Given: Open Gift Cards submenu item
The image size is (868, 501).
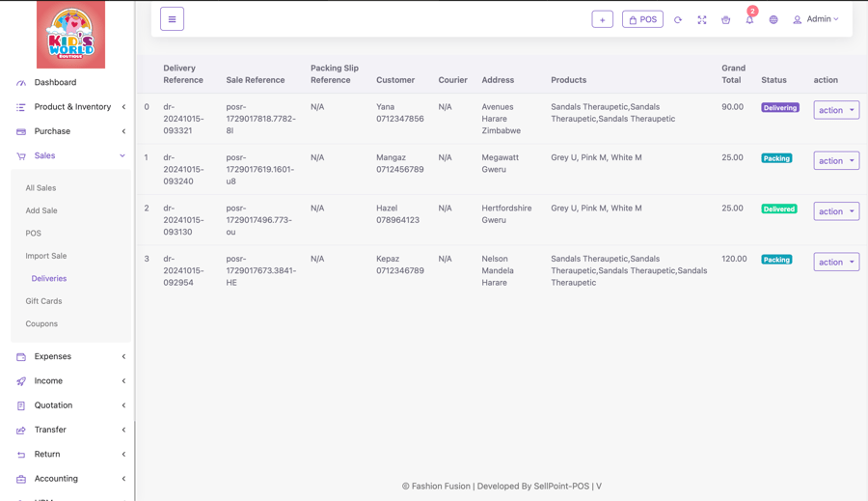Looking at the screenshot, I should [x=43, y=301].
